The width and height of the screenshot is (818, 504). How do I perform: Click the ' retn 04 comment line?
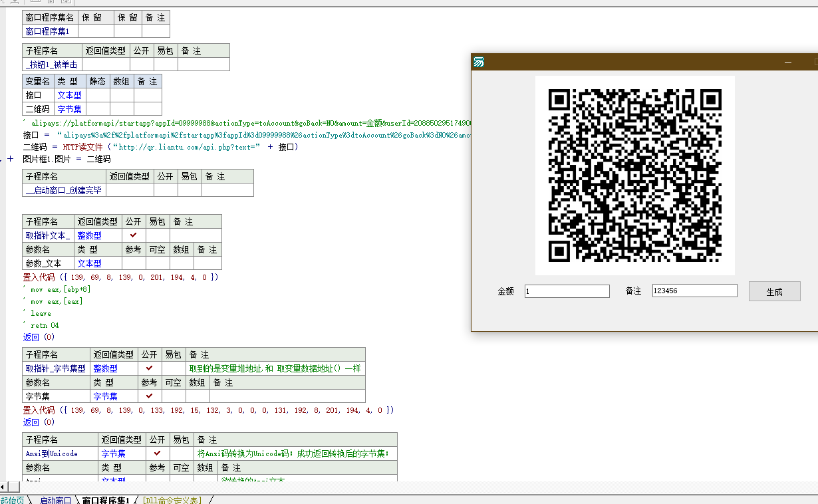(41, 325)
